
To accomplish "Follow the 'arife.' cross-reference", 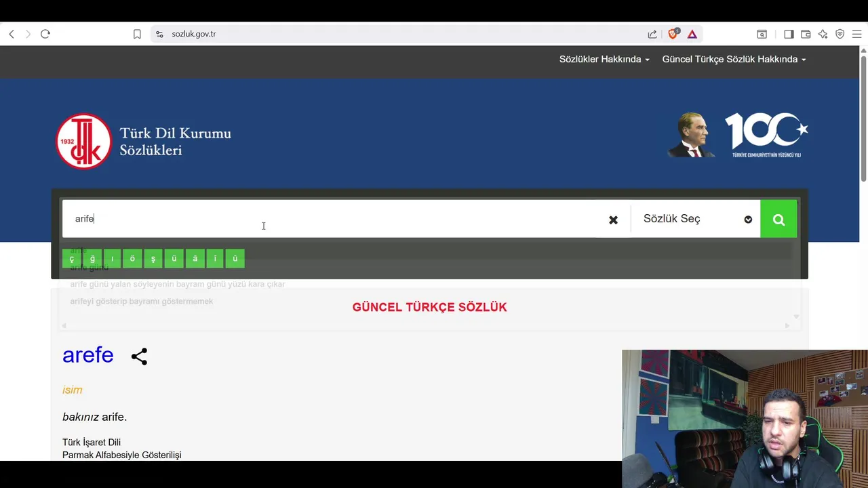I will pos(115,417).
